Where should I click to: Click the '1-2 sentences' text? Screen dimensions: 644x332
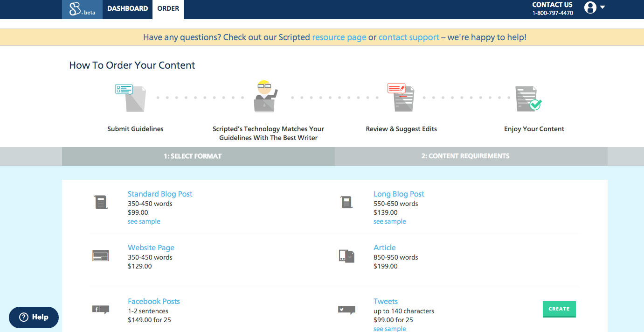click(x=148, y=311)
